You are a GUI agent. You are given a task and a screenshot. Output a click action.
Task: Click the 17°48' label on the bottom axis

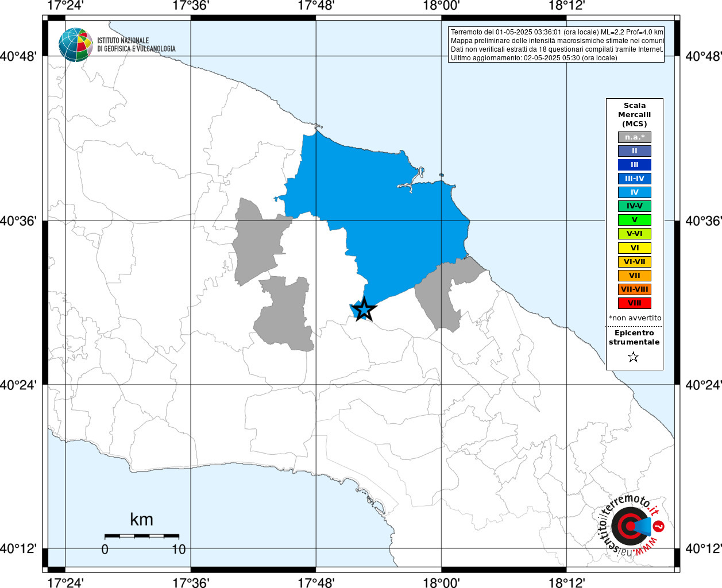316,582
